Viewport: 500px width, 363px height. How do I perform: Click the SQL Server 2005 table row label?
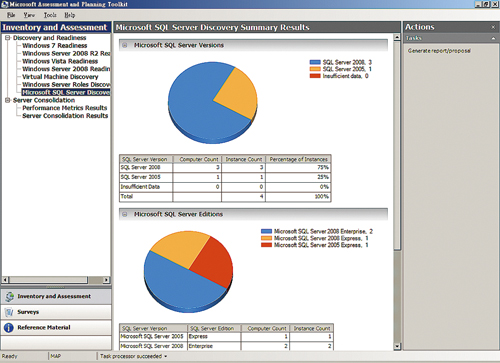[x=140, y=177]
